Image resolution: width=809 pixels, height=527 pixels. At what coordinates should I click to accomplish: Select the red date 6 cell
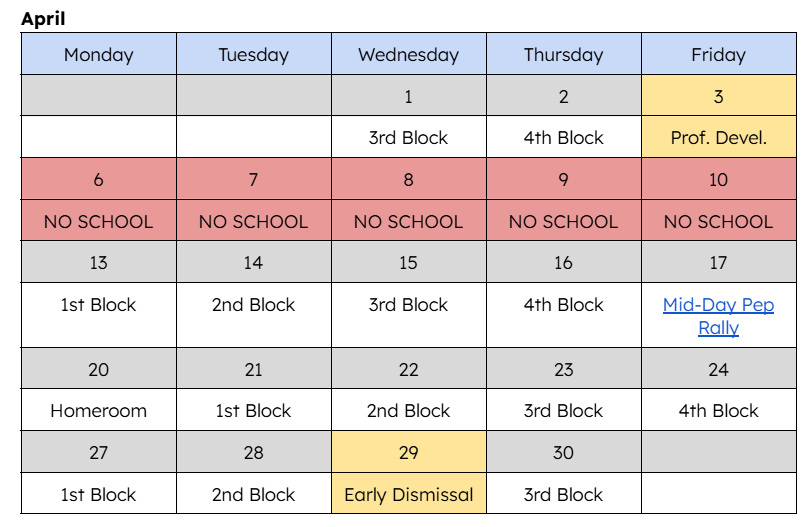(x=98, y=180)
